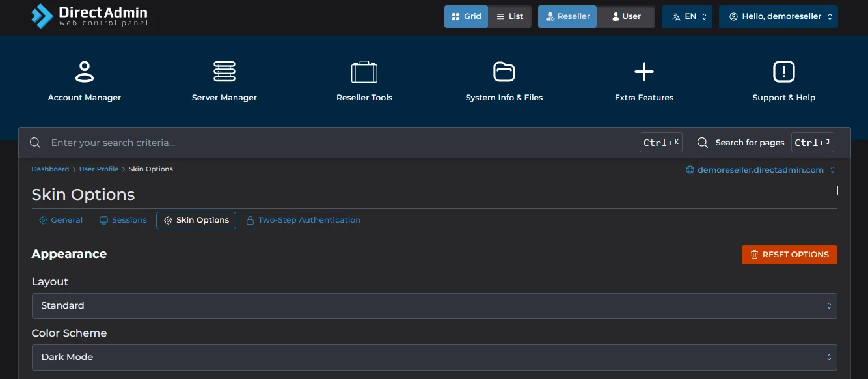Open the Server Manager section
The width and height of the screenshot is (868, 379).
point(224,80)
